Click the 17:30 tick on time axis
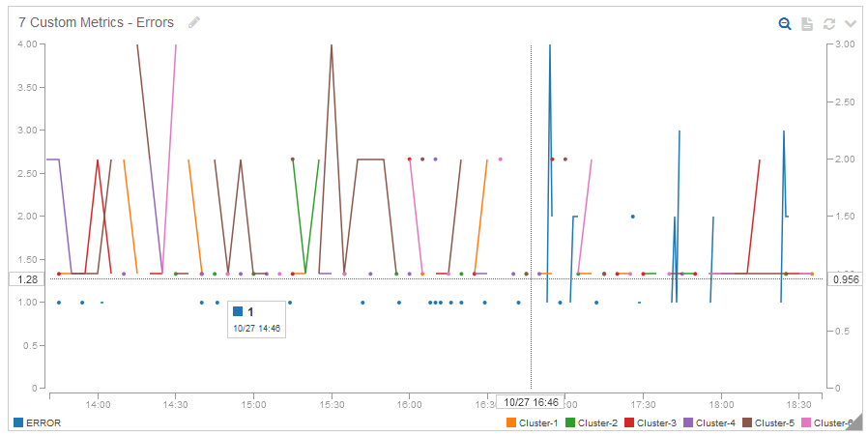Viewport: 868px width, 436px height. 643,406
